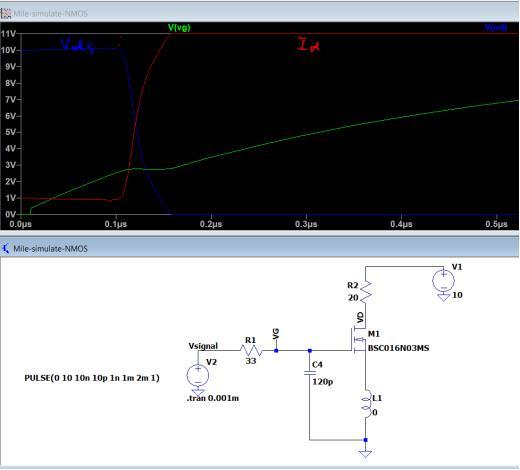Click the schematic window's LTspice title icon
520x470 pixels.
(x=6, y=248)
